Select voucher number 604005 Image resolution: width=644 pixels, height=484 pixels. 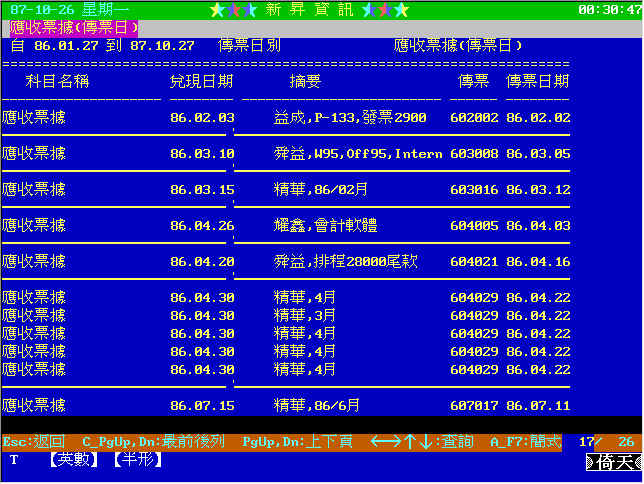pos(474,226)
